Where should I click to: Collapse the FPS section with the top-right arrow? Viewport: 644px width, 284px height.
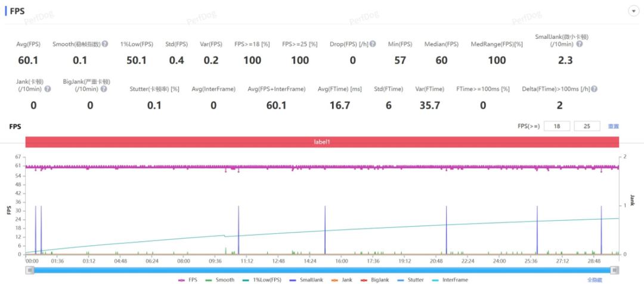(633, 11)
